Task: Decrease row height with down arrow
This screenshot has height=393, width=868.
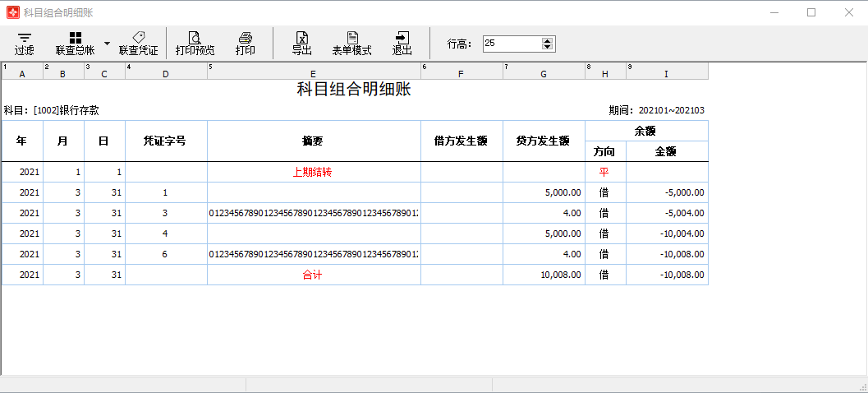Action: point(548,47)
